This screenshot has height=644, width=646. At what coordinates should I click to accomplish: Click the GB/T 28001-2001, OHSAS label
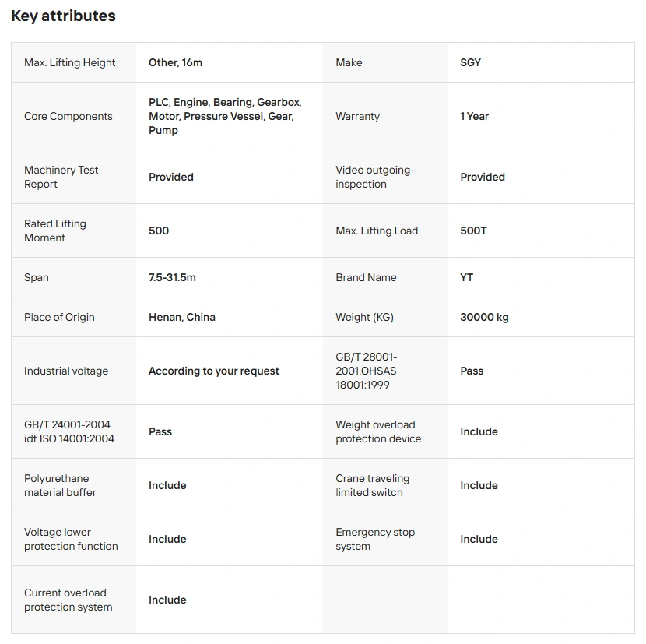[x=367, y=371]
